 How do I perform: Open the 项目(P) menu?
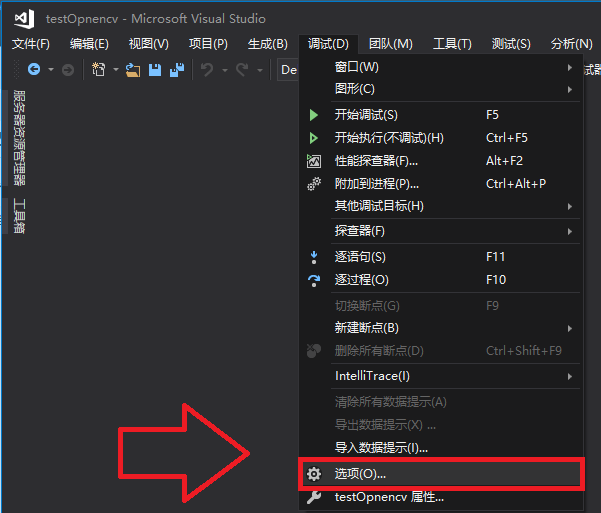pyautogui.click(x=208, y=44)
